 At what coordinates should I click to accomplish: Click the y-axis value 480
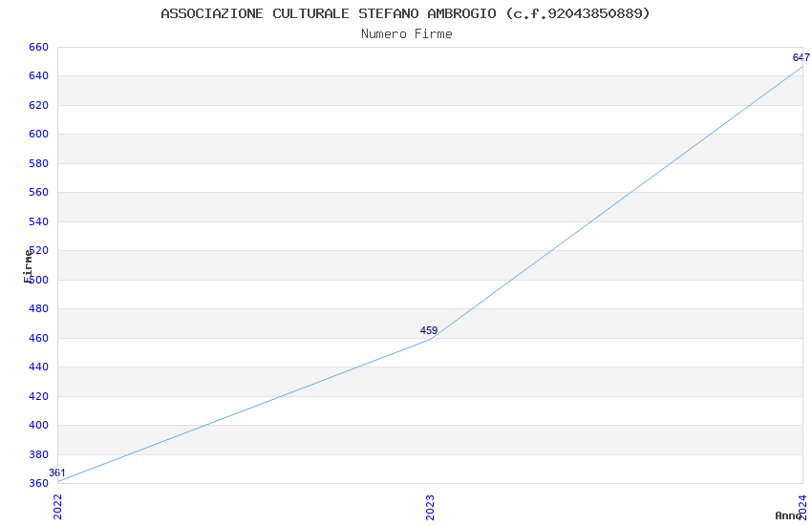tap(38, 308)
